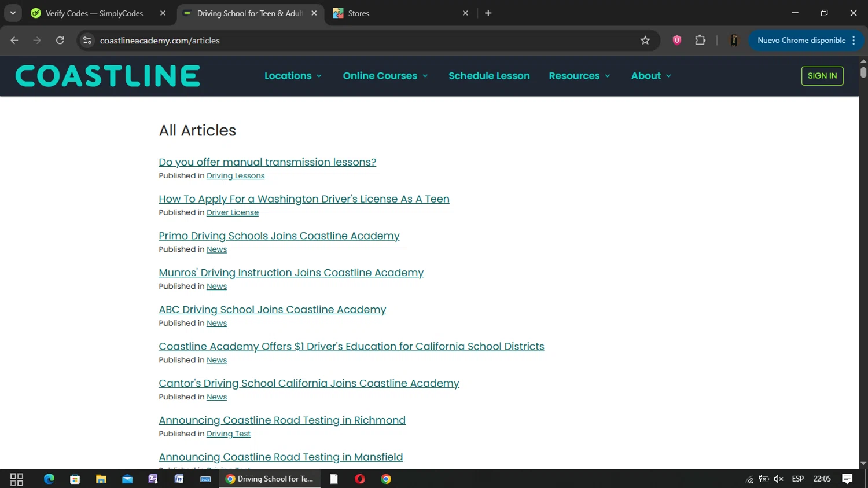
Task: Open the second Chrome icon in taskbar
Action: click(x=386, y=479)
